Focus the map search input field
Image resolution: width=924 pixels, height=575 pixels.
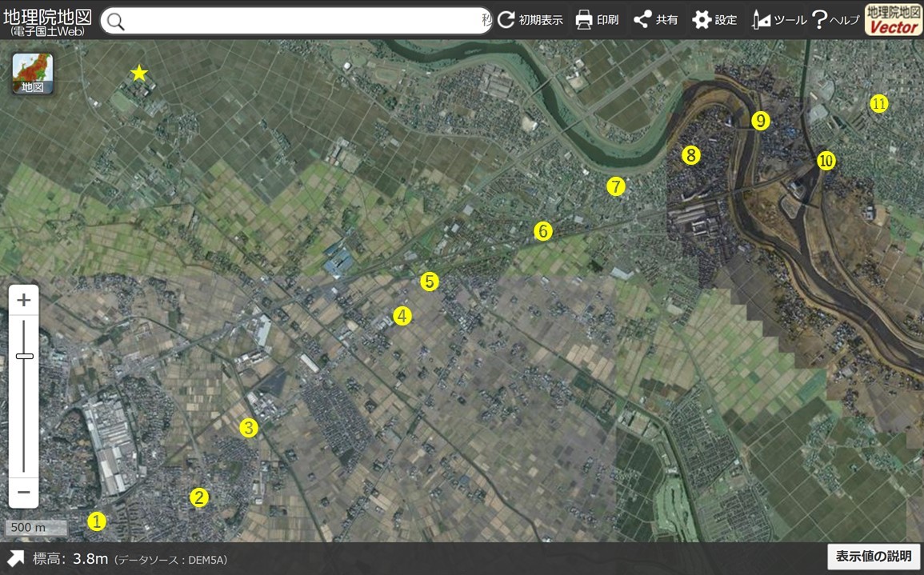pos(296,21)
